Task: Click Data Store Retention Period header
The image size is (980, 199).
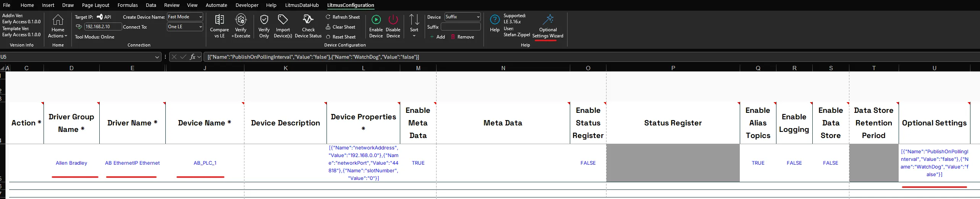Action: (x=874, y=123)
